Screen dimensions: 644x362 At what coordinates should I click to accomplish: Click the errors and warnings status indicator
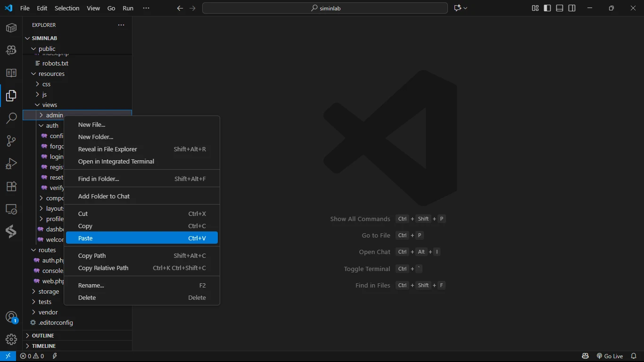pos(32,356)
